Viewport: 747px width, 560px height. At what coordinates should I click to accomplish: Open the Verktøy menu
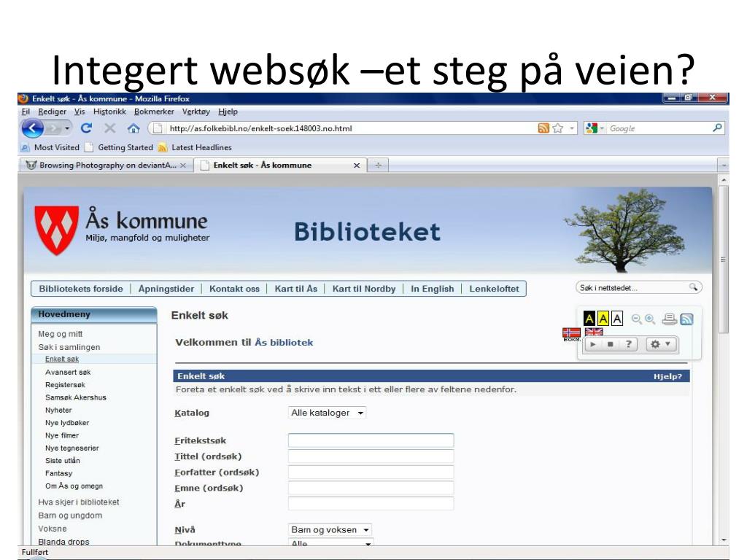pos(196,112)
